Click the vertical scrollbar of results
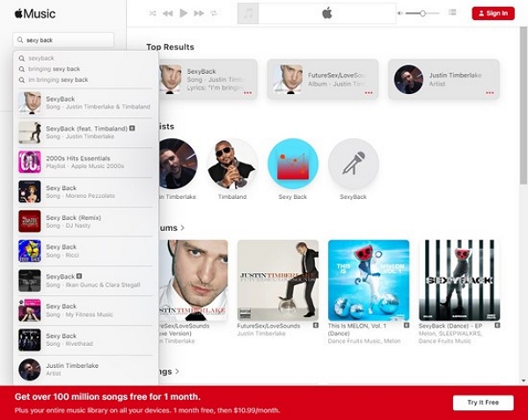528x420 pixels. point(524,106)
